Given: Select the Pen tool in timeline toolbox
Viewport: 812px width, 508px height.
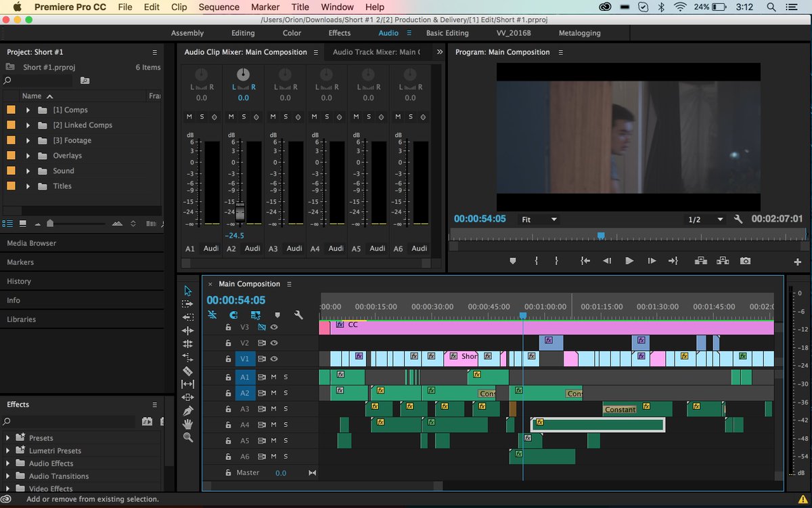Looking at the screenshot, I should (187, 410).
